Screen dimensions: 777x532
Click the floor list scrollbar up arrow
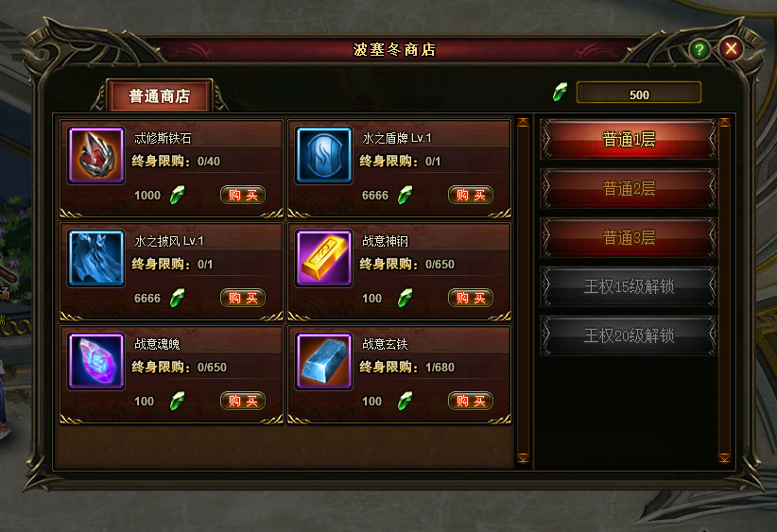point(724,122)
